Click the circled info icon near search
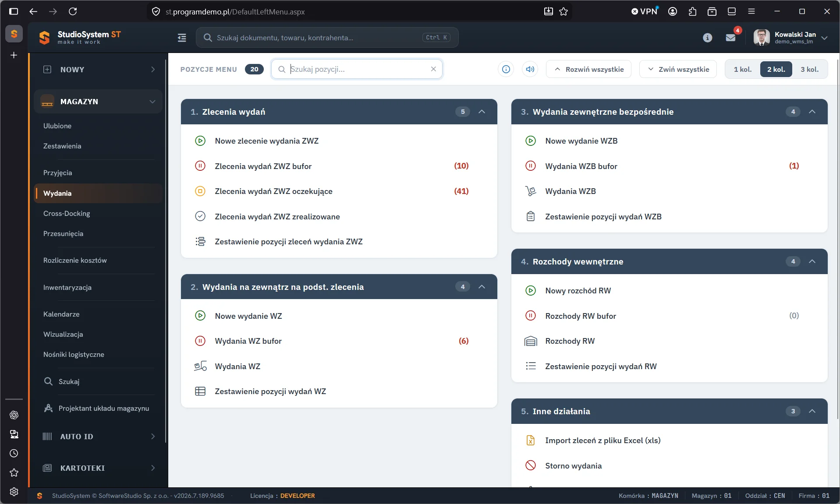This screenshot has height=504, width=840. (506, 69)
